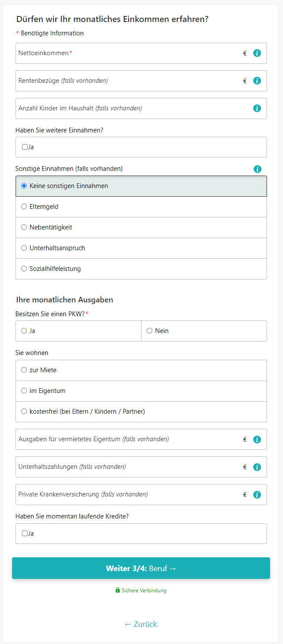
Task: Click info icon for Private Krankenversicherung
Action: [257, 495]
